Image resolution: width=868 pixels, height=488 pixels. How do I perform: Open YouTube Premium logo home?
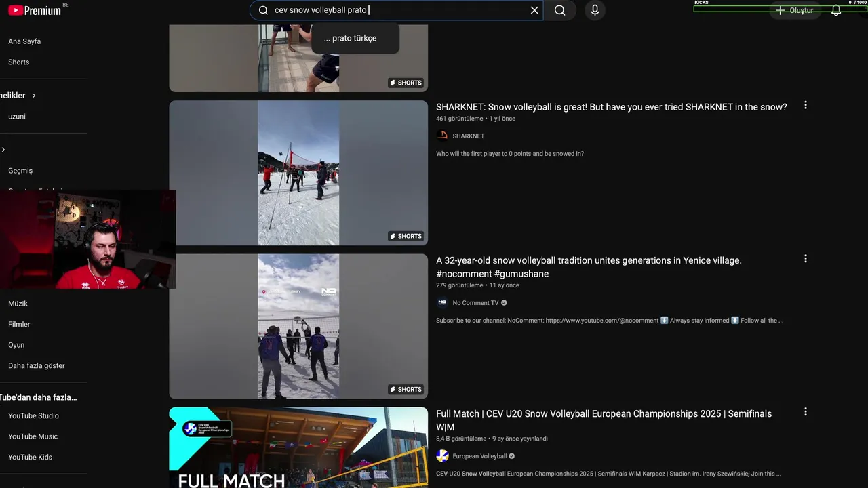(x=34, y=10)
